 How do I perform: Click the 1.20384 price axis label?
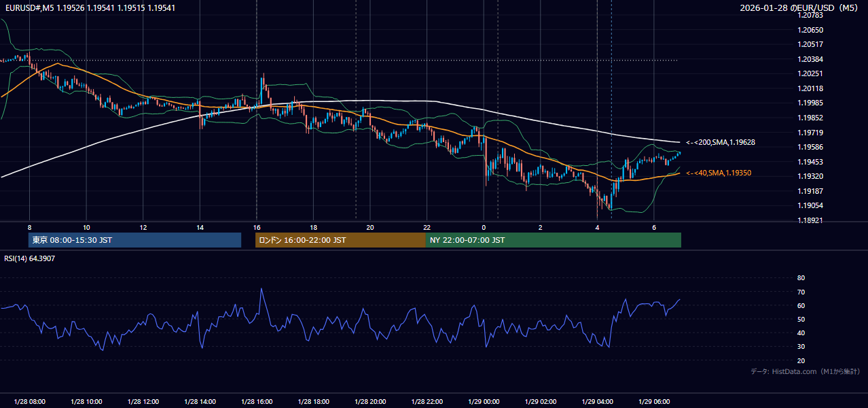810,59
